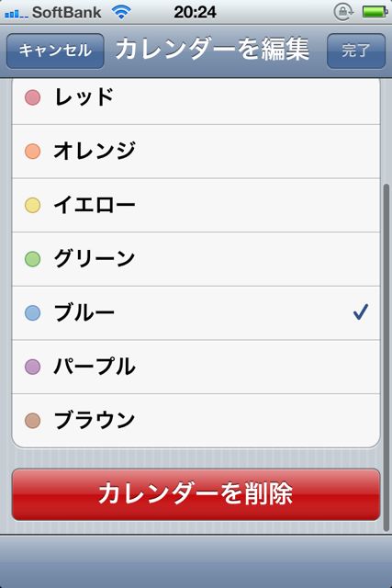Click the green color dot
The image size is (392, 588).
click(33, 259)
